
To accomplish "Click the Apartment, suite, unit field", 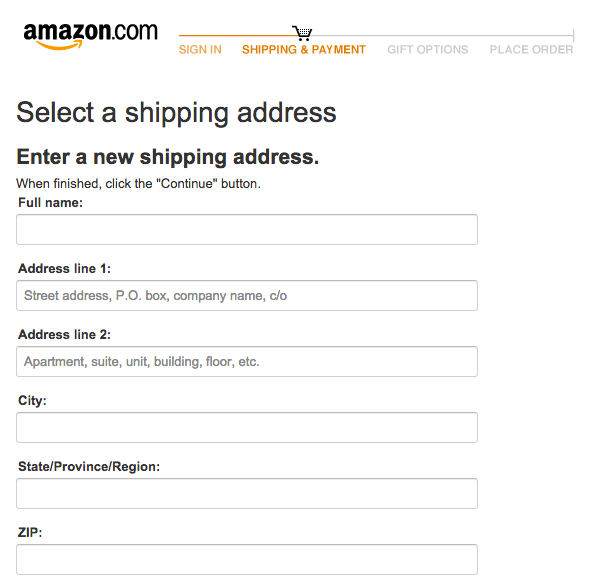I will pyautogui.click(x=247, y=361).
